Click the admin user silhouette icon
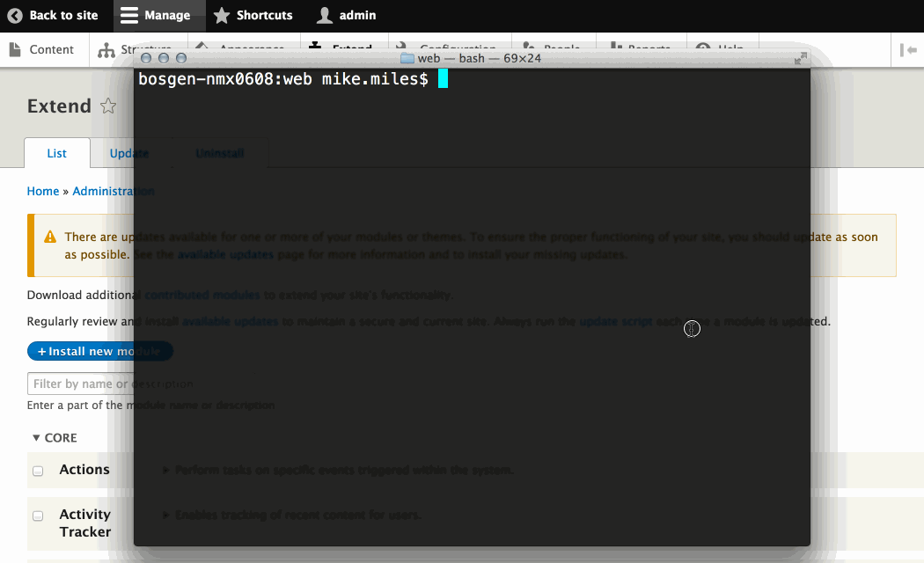 click(x=324, y=15)
